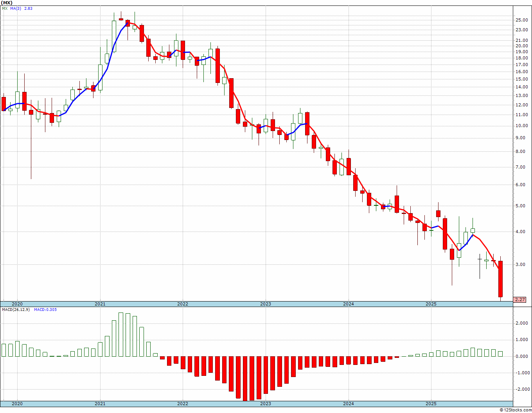Select the MACD(26,12,9) indicator label

point(16,310)
